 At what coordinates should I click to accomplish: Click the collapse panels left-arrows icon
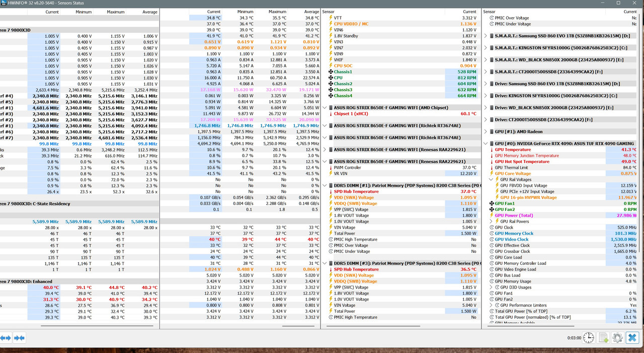(6, 338)
